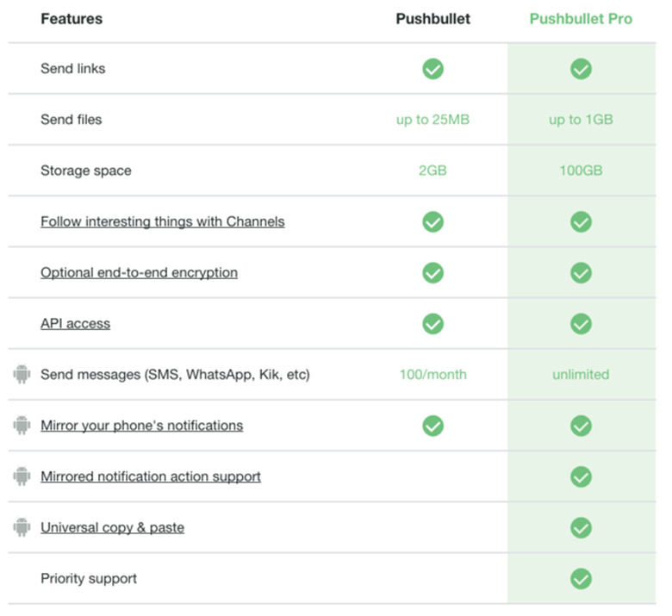
Task: Open the Optional end-to-end encryption link
Action: [139, 272]
